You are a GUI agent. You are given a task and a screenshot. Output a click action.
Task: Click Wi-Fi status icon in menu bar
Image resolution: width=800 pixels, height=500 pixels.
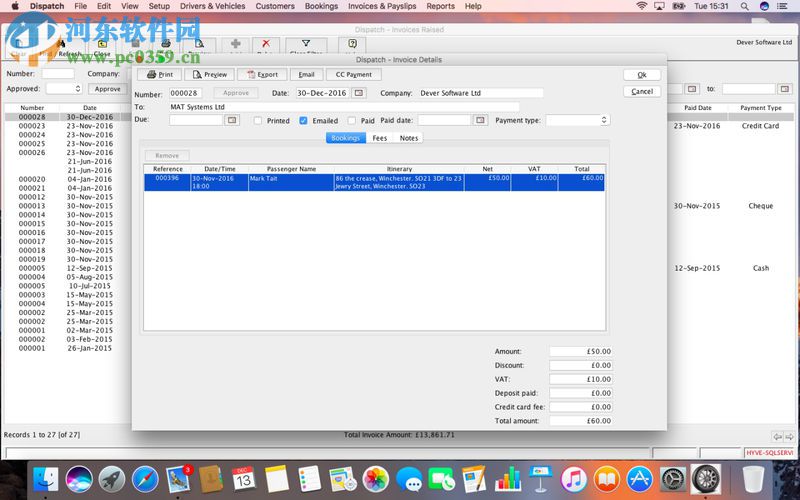[642, 6]
